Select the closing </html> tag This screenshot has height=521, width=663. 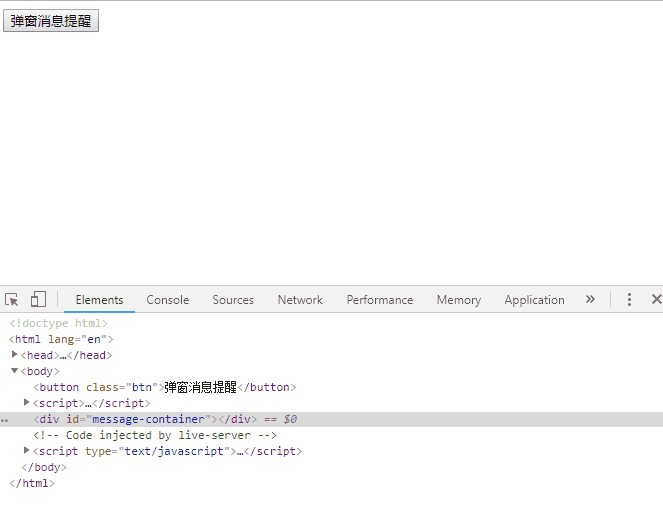pyautogui.click(x=32, y=483)
